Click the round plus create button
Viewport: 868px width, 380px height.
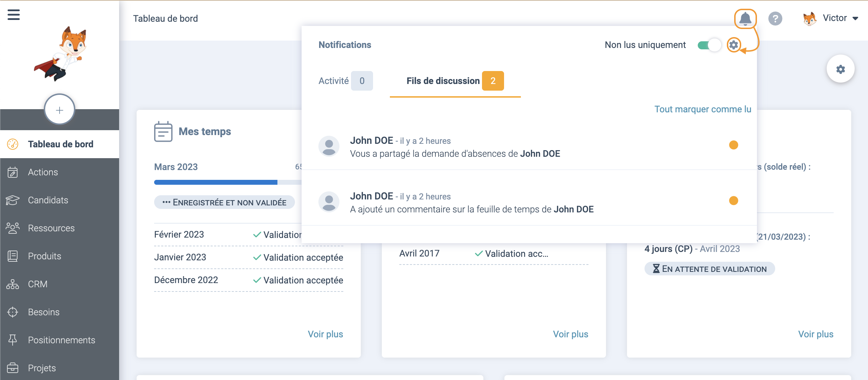(60, 110)
